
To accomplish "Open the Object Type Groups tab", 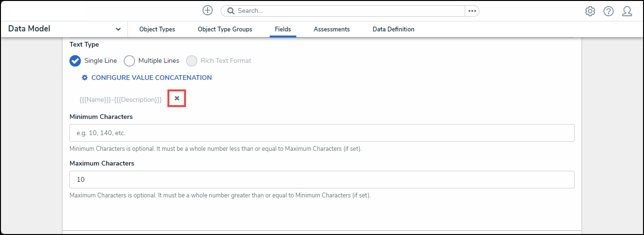I will 225,29.
